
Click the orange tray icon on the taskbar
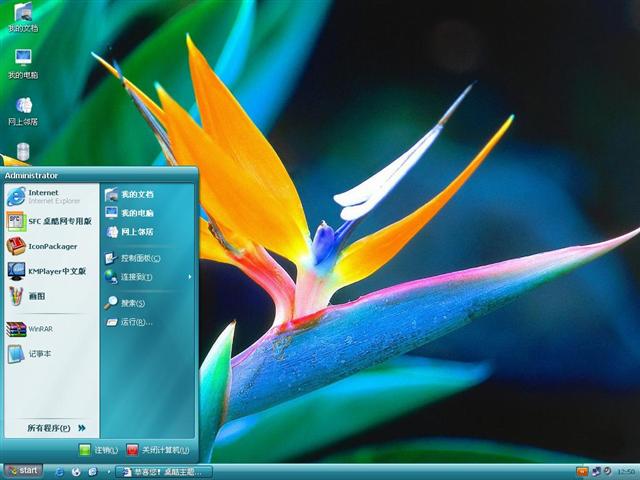tap(582, 472)
